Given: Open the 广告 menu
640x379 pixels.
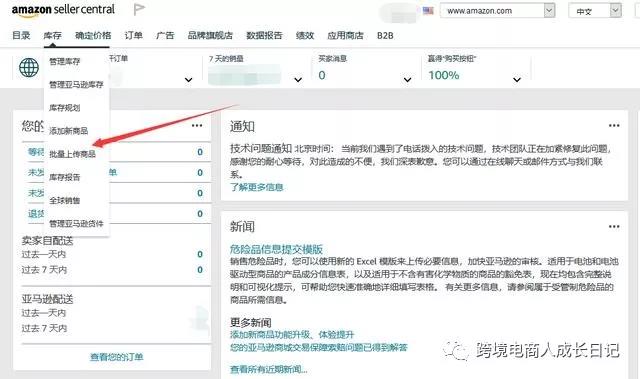Looking at the screenshot, I should [x=165, y=35].
